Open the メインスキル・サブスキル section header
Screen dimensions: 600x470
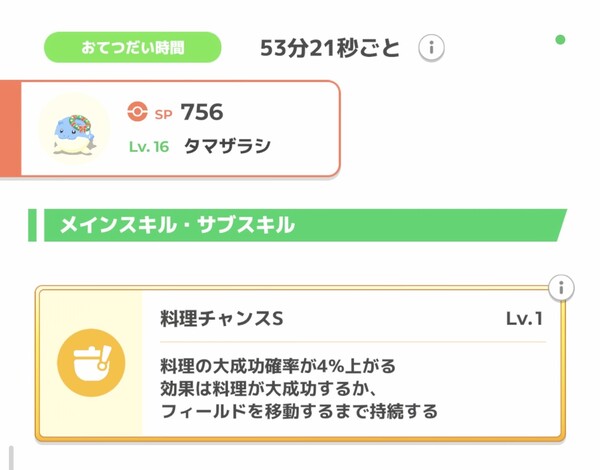300,225
